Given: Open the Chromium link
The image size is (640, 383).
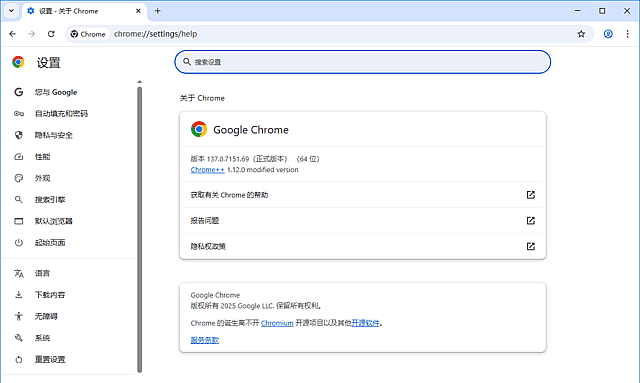Looking at the screenshot, I should point(277,323).
